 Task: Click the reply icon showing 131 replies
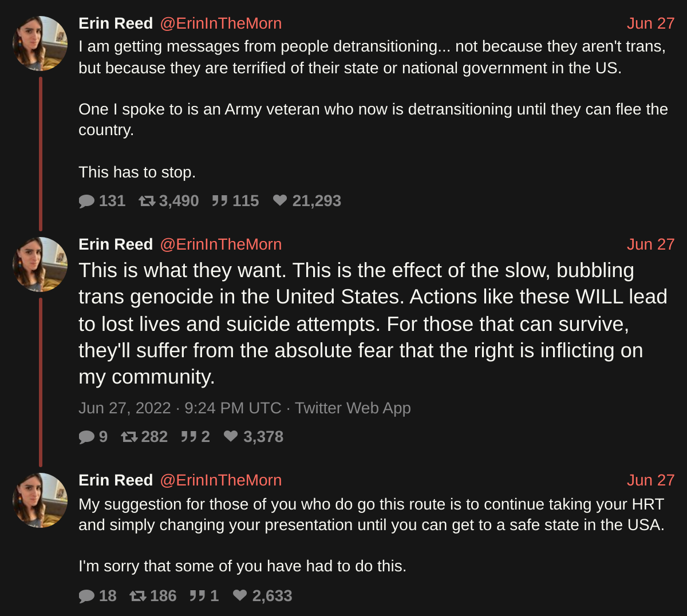pyautogui.click(x=86, y=201)
